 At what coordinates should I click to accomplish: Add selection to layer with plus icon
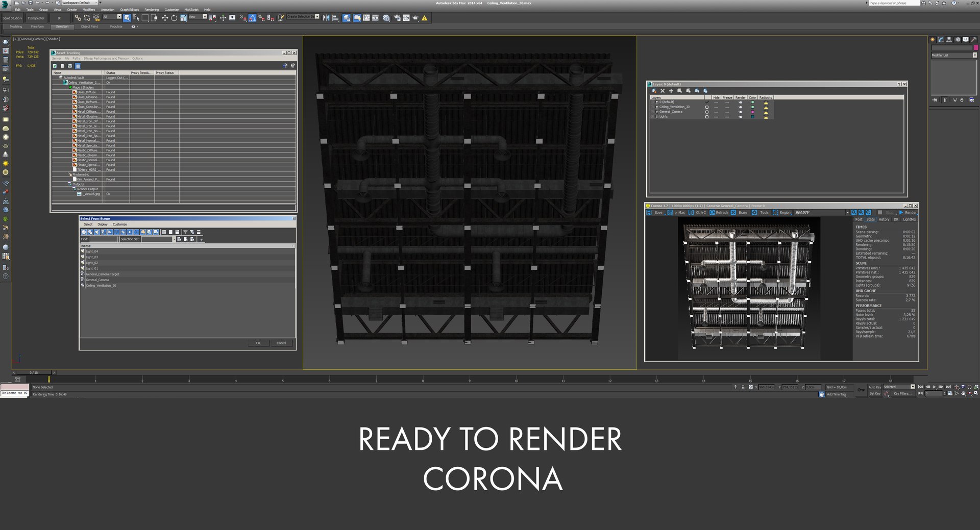tap(671, 91)
